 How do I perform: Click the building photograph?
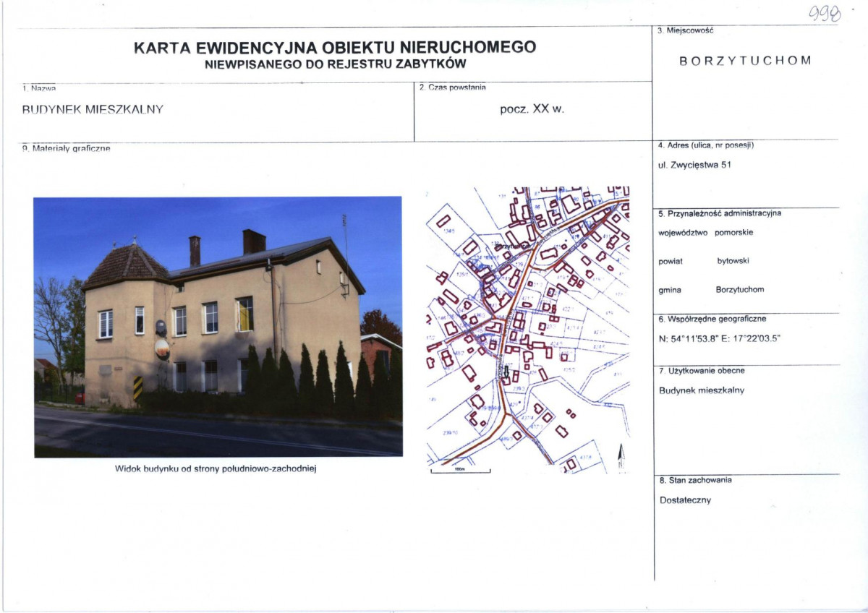pyautogui.click(x=218, y=327)
